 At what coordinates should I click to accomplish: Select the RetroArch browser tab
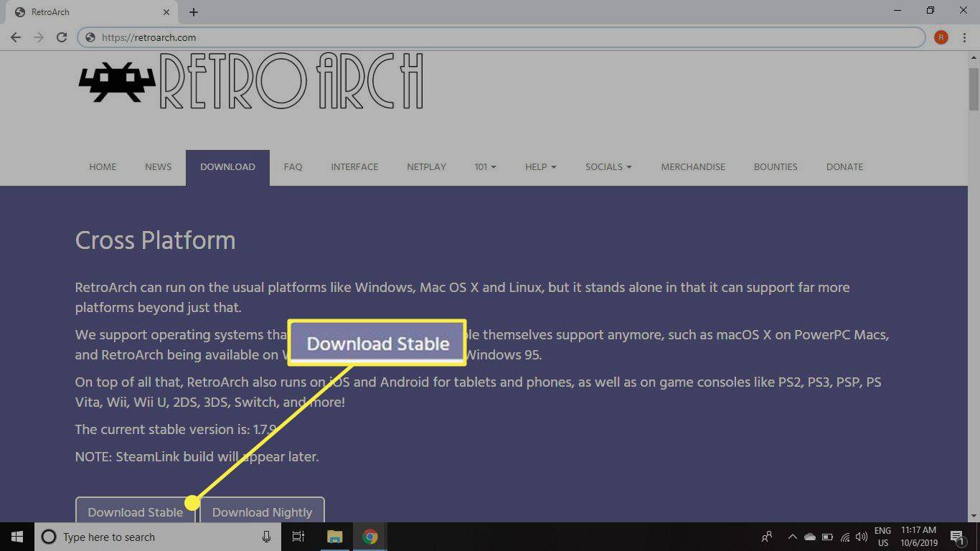pyautogui.click(x=93, y=12)
